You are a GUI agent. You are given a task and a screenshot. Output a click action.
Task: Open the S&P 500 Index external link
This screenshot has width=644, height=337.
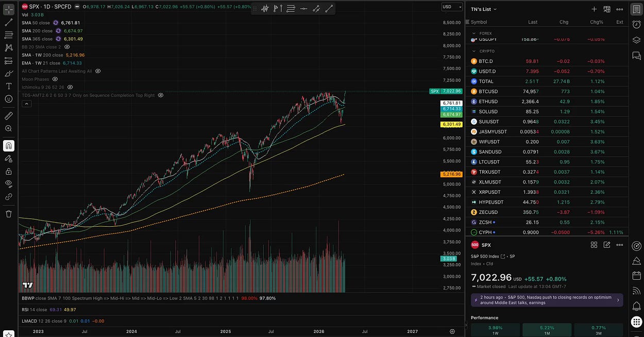[x=502, y=256]
